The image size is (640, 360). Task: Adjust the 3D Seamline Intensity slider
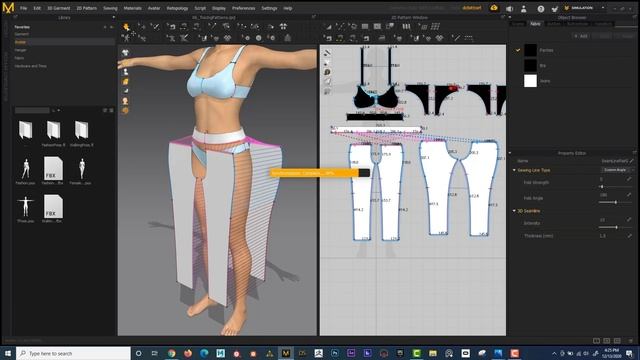(615, 227)
